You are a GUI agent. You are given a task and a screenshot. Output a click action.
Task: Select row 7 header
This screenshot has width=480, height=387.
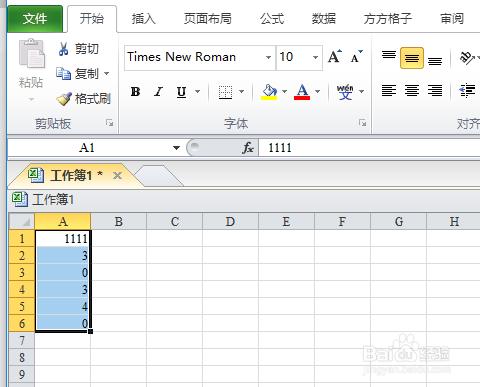point(22,340)
